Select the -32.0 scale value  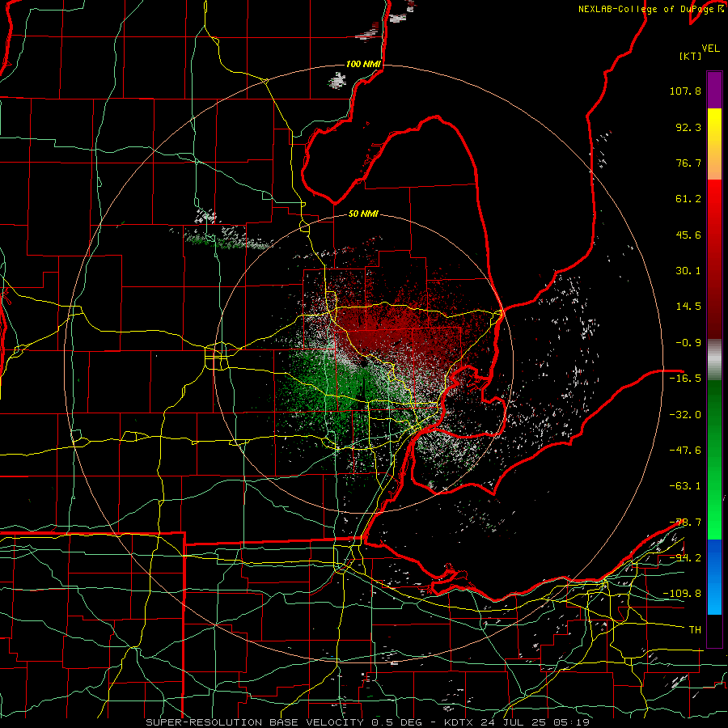point(685,415)
